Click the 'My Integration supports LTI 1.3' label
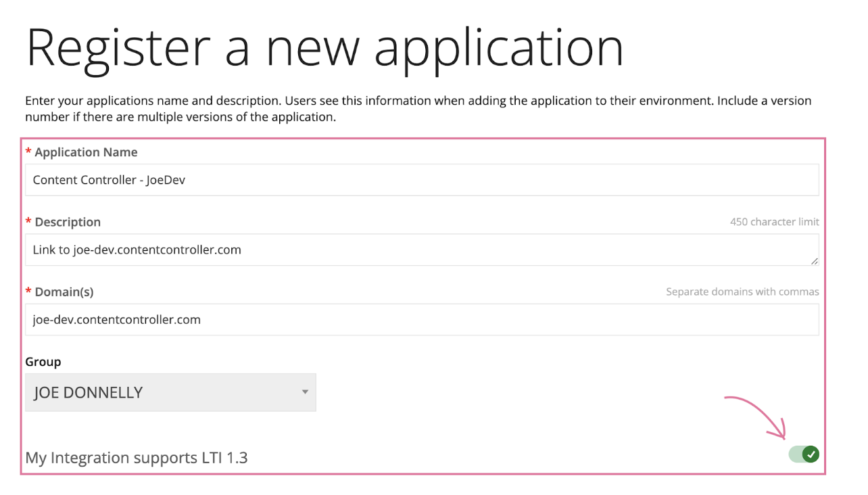Screen dimensions: 868x495 point(137,458)
